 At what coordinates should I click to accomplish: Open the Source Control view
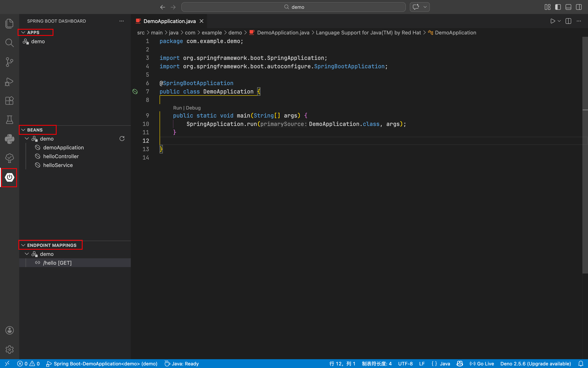(9, 62)
